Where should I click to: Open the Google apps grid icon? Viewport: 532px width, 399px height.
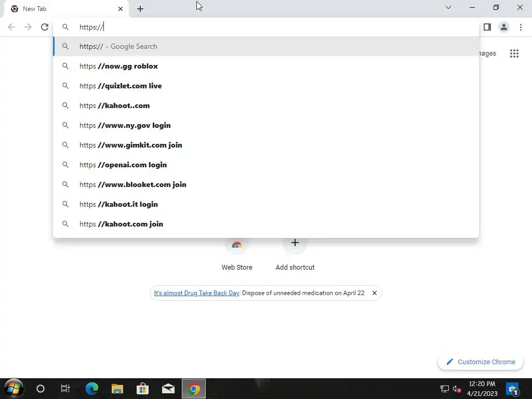[x=514, y=54]
